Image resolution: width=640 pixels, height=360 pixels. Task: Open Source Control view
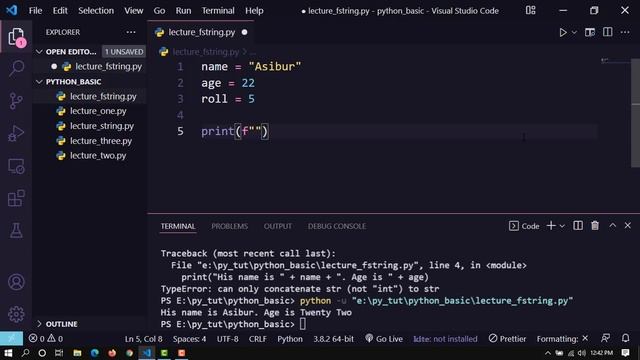(16, 101)
